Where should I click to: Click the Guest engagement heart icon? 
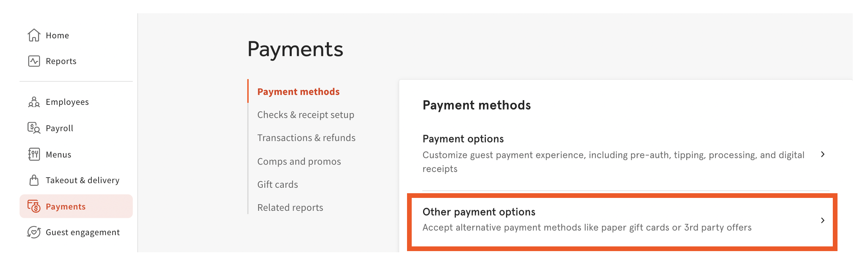pyautogui.click(x=34, y=232)
